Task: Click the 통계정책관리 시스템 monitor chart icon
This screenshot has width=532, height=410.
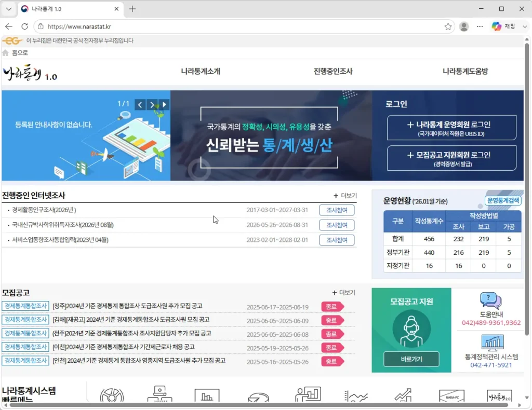Action: (x=492, y=343)
